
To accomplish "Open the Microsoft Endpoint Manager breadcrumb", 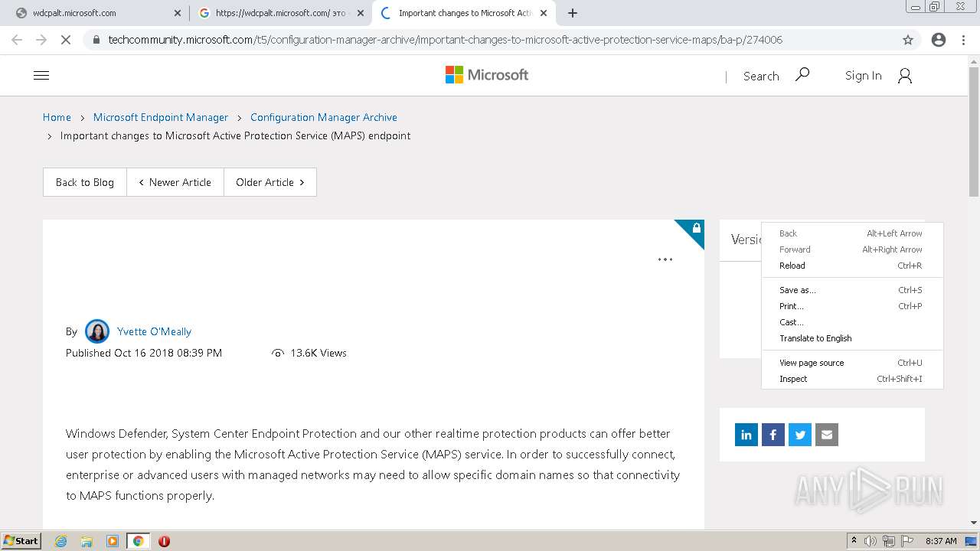I will (161, 117).
